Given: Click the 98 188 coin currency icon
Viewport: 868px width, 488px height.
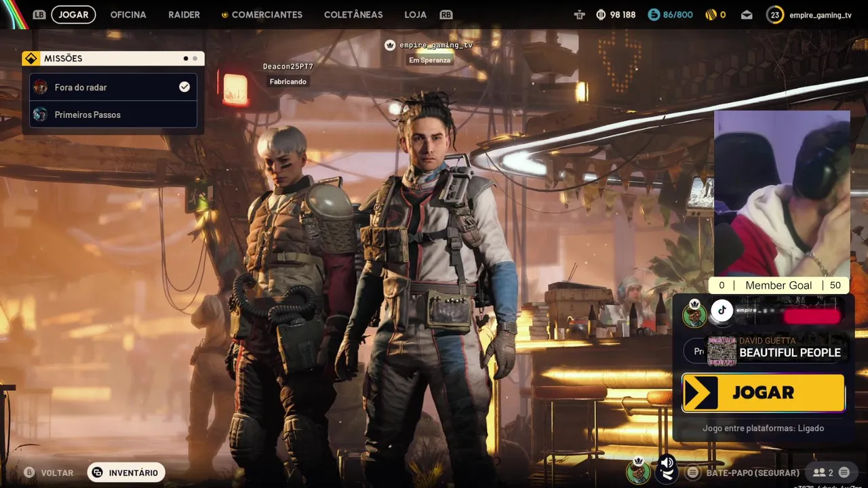Looking at the screenshot, I should click(x=601, y=14).
